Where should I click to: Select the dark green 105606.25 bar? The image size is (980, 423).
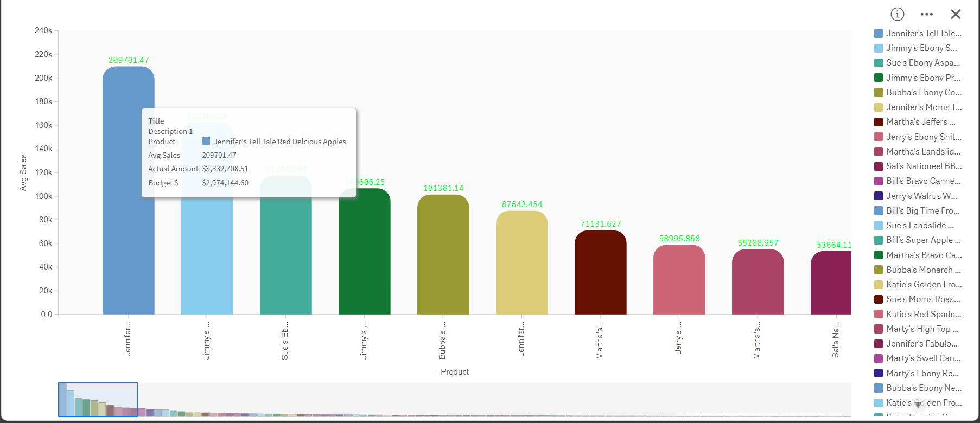[364, 255]
